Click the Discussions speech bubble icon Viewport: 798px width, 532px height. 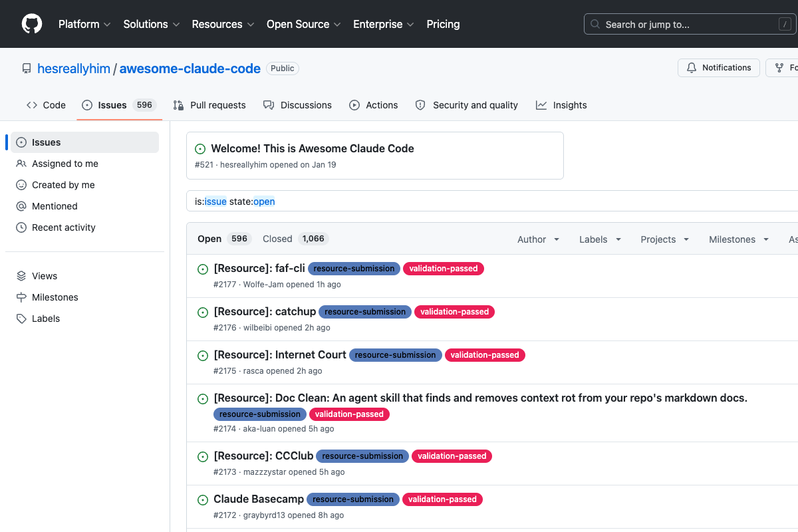click(269, 105)
